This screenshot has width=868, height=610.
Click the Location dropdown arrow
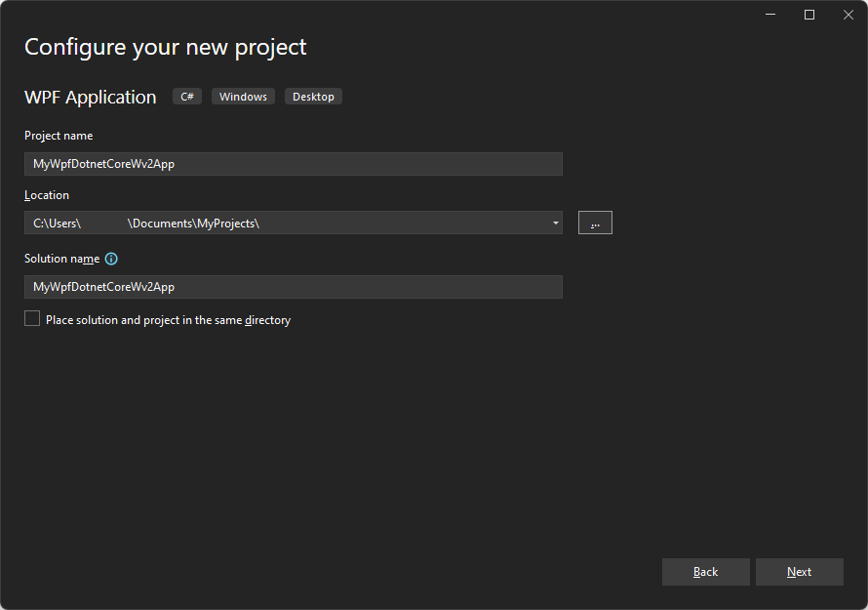556,223
